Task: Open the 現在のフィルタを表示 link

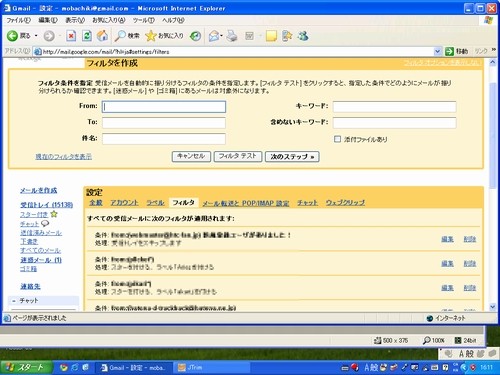Action: (64, 156)
